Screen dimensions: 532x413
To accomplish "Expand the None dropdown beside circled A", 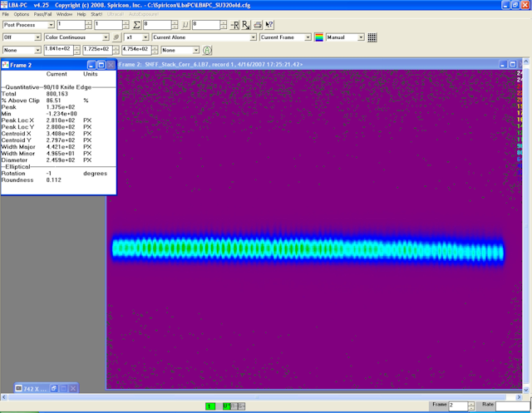I will point(196,50).
